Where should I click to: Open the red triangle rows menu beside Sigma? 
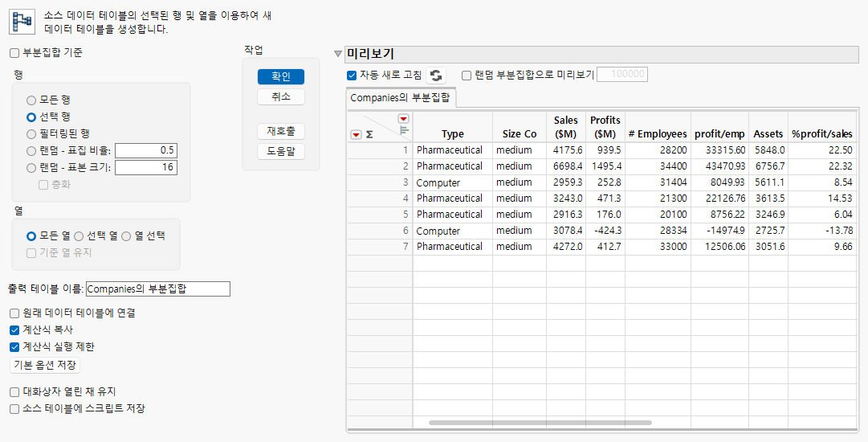(356, 134)
